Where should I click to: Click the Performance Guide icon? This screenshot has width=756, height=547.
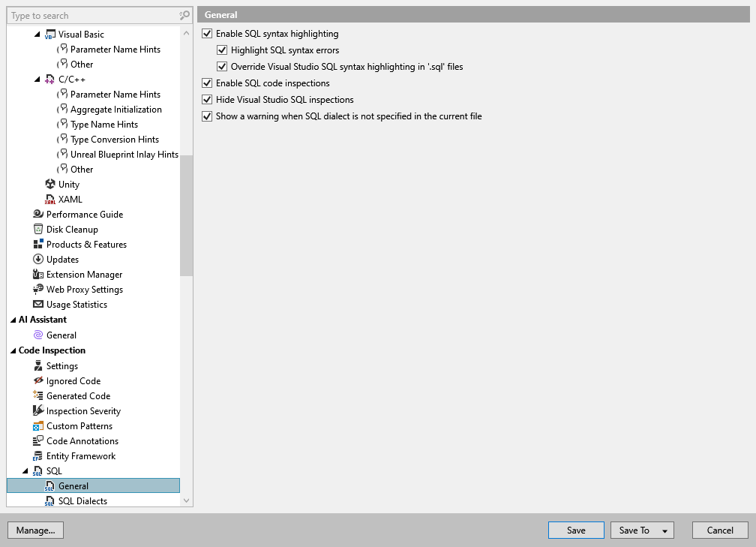coord(37,214)
